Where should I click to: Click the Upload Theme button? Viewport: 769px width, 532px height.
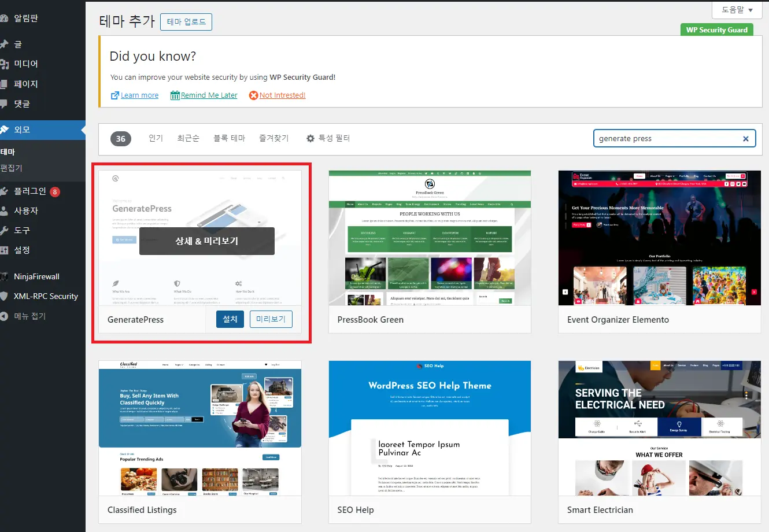[x=186, y=22]
